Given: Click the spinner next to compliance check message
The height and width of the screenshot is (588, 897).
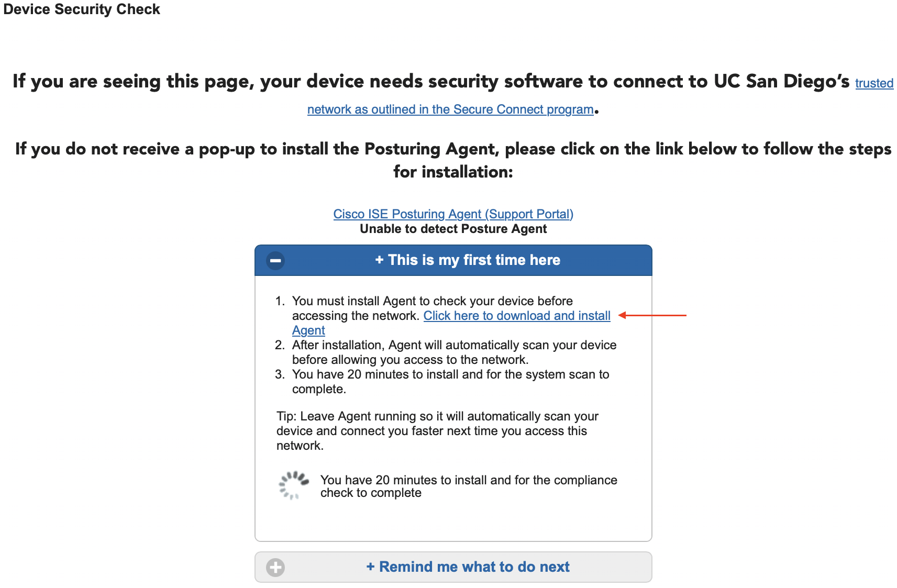Looking at the screenshot, I should [x=294, y=485].
